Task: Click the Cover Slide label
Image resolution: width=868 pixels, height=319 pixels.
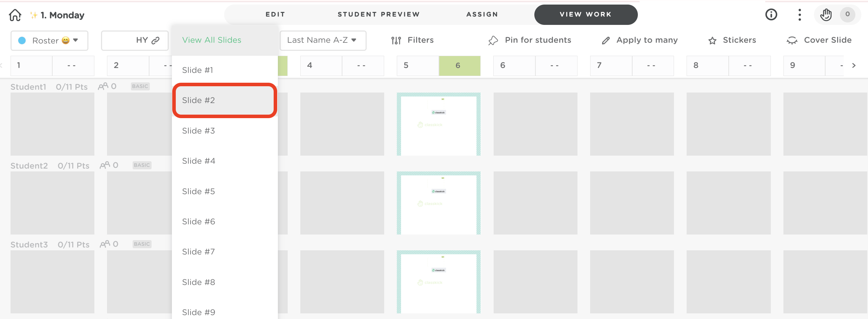Action: click(828, 40)
